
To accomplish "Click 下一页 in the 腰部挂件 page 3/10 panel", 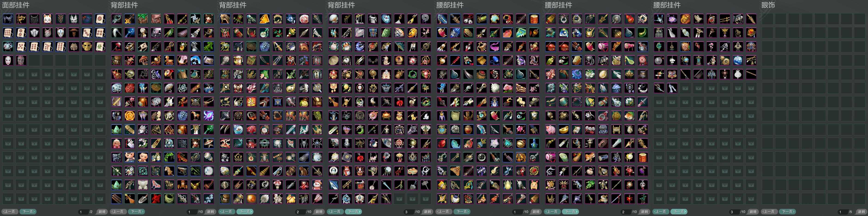I will click(679, 212).
